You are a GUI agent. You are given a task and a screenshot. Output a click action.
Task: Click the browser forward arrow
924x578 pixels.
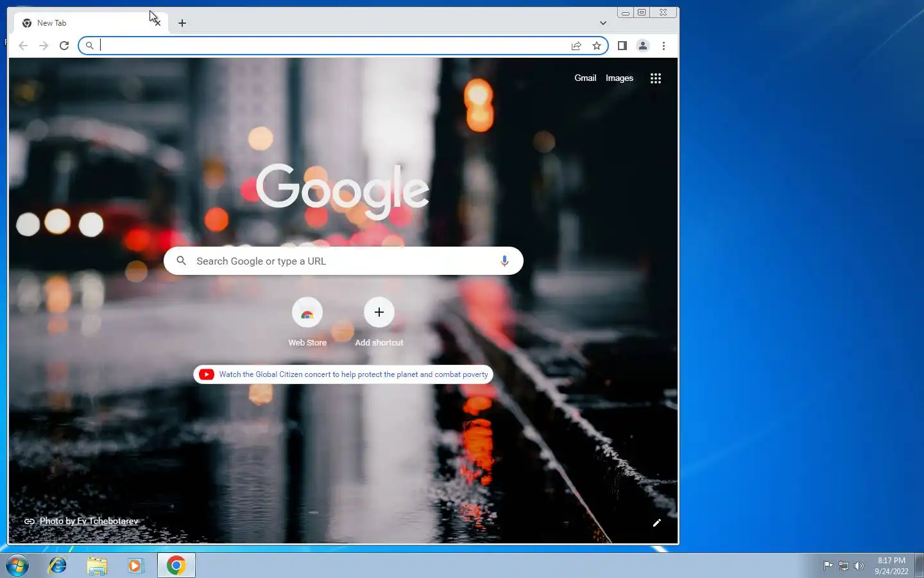44,46
